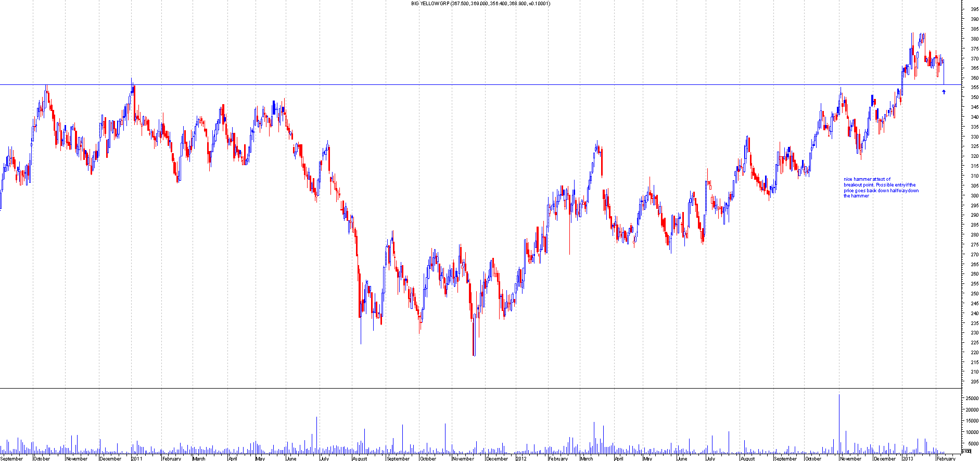Click the February label following 2013
Viewport: 980px width, 461px height.
(x=946, y=458)
